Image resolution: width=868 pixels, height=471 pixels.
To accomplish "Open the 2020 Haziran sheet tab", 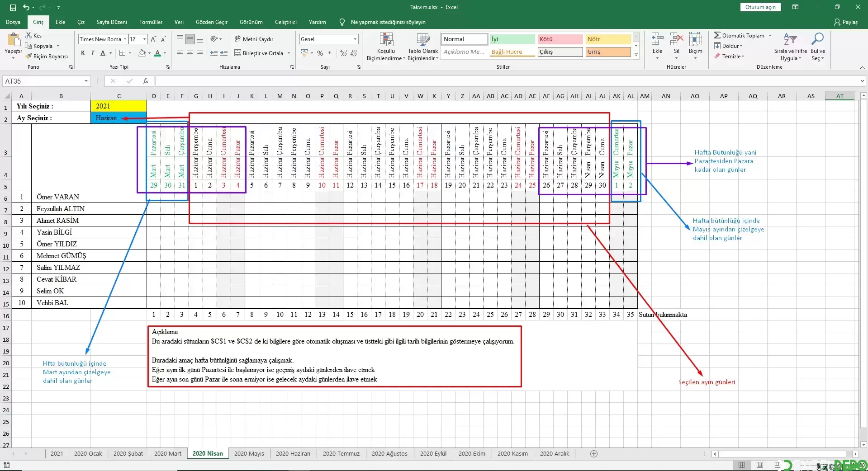I will tap(293, 454).
